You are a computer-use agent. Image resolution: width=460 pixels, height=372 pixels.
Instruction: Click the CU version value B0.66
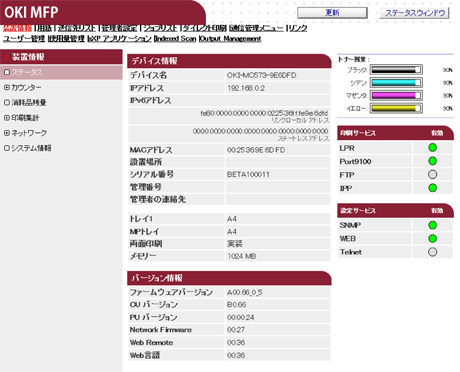pos(237,305)
